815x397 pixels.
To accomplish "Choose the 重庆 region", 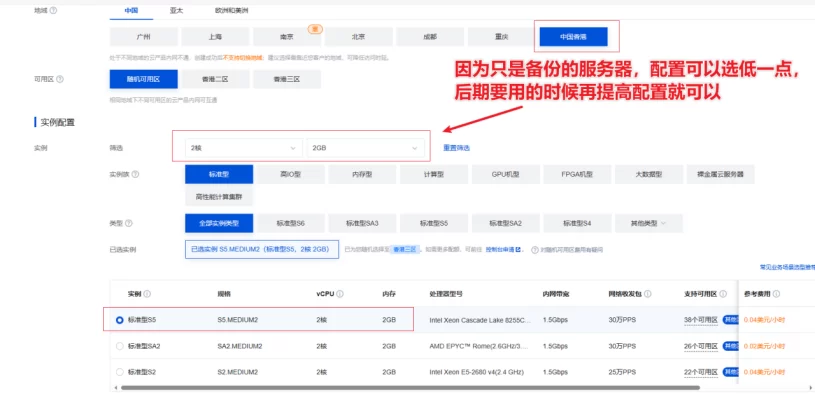I will [x=502, y=37].
